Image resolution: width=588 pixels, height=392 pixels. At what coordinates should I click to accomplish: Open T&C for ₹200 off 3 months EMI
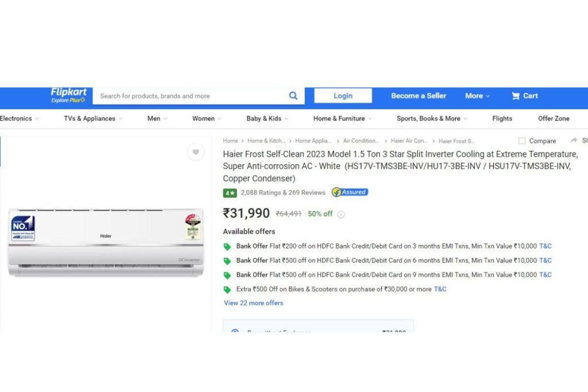coord(546,246)
